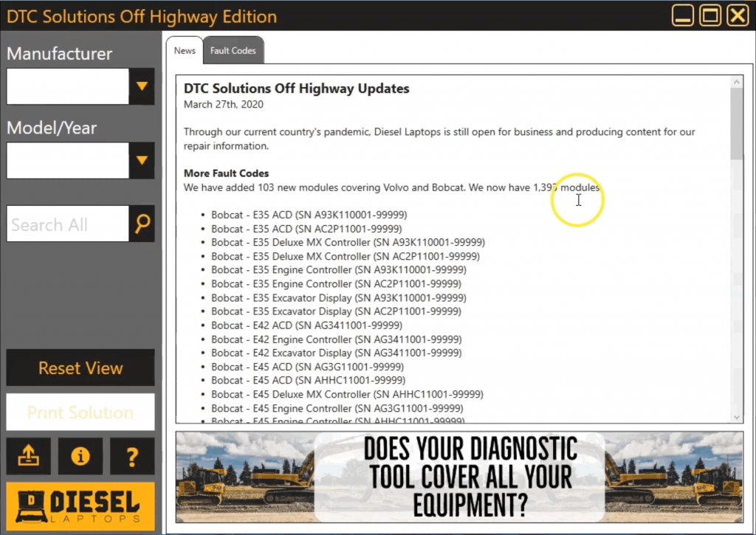
Task: Expand the Model/Year dropdown arrow
Action: pyautogui.click(x=142, y=161)
